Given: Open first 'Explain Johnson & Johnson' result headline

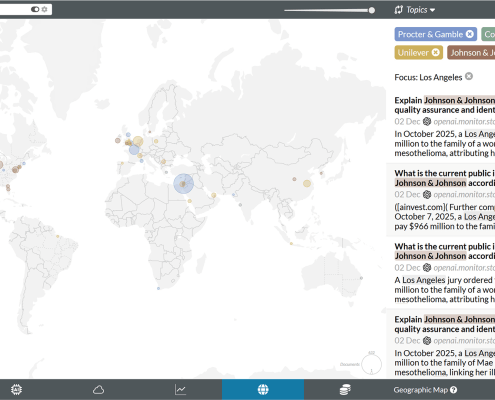Looking at the screenshot, I should coord(445,105).
